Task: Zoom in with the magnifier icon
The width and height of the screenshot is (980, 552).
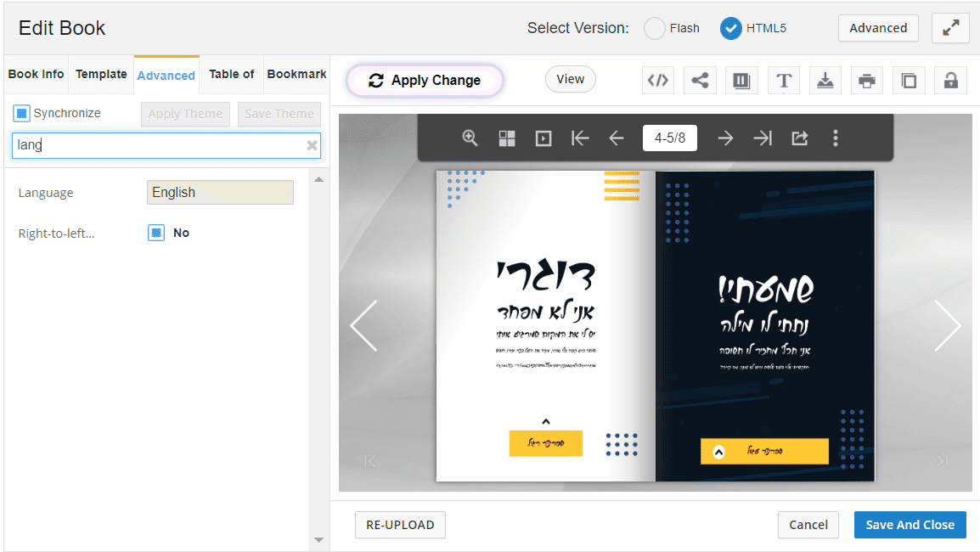Action: [470, 138]
